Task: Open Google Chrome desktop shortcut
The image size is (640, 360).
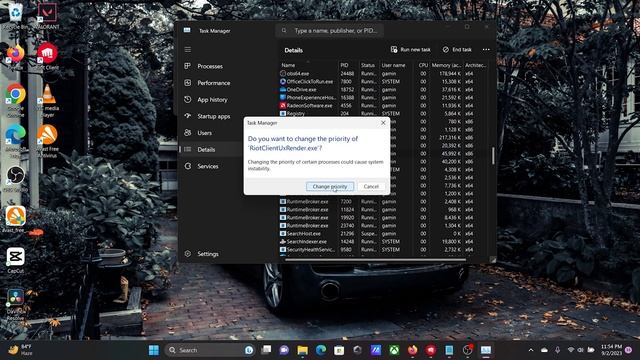Action: [16, 99]
